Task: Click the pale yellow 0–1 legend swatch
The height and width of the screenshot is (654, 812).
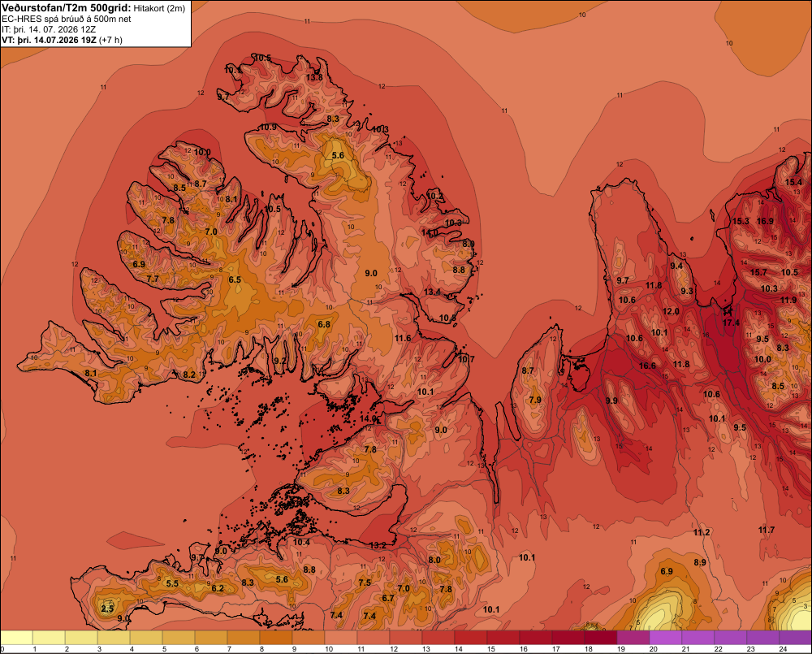Action: (x=16, y=638)
